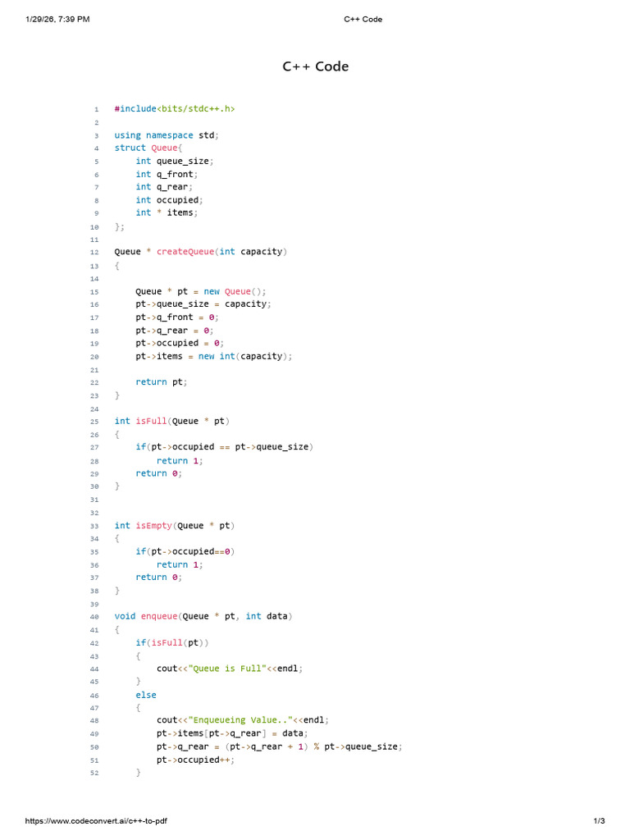Click the 'C++ Code' header title at top
The image size is (630, 840).
(363, 20)
